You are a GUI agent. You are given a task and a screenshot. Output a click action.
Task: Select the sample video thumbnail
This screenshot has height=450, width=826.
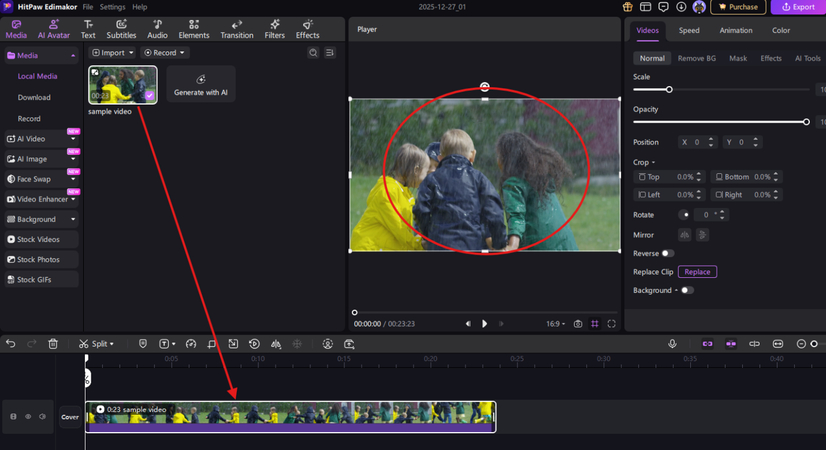pos(123,85)
